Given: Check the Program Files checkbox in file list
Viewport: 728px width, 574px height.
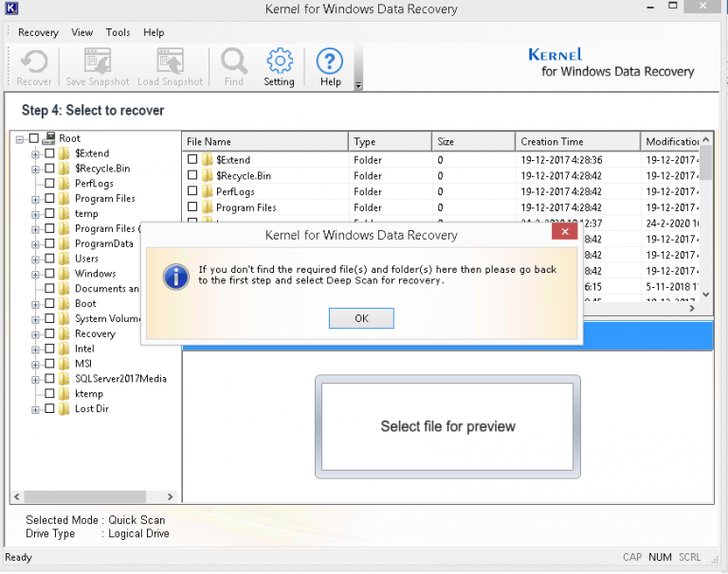Looking at the screenshot, I should [x=192, y=206].
